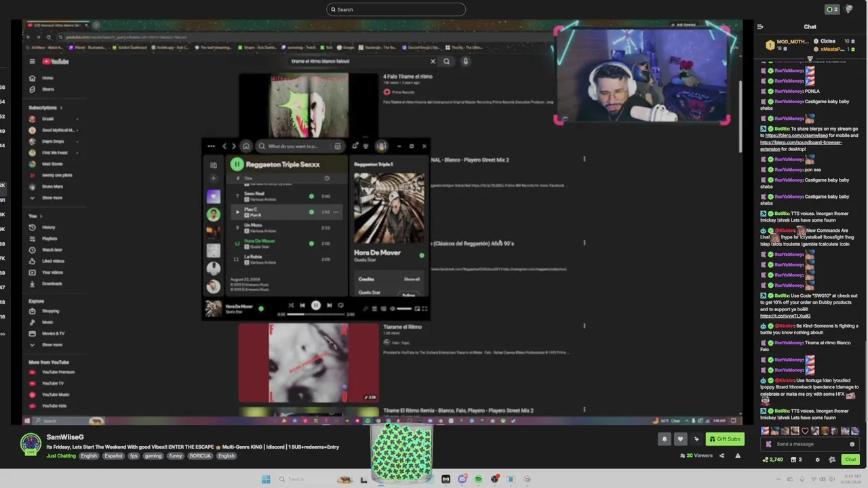Click Spotify create playlist plus icon
This screenshot has width=868, height=488.
click(213, 179)
